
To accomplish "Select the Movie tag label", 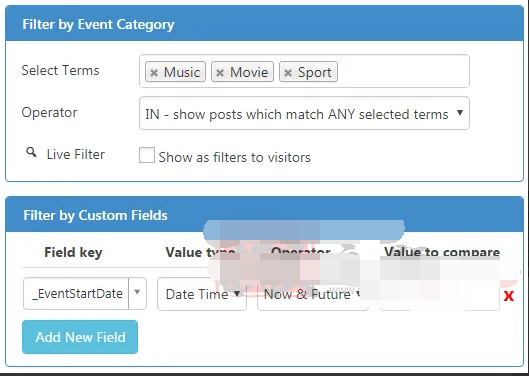I will coord(249,72).
